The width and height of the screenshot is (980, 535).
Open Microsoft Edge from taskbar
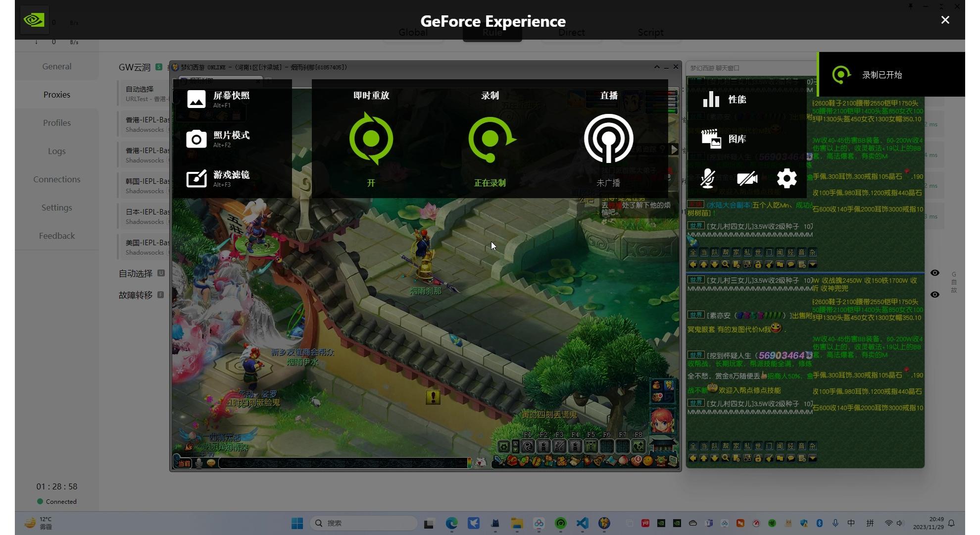tap(451, 523)
